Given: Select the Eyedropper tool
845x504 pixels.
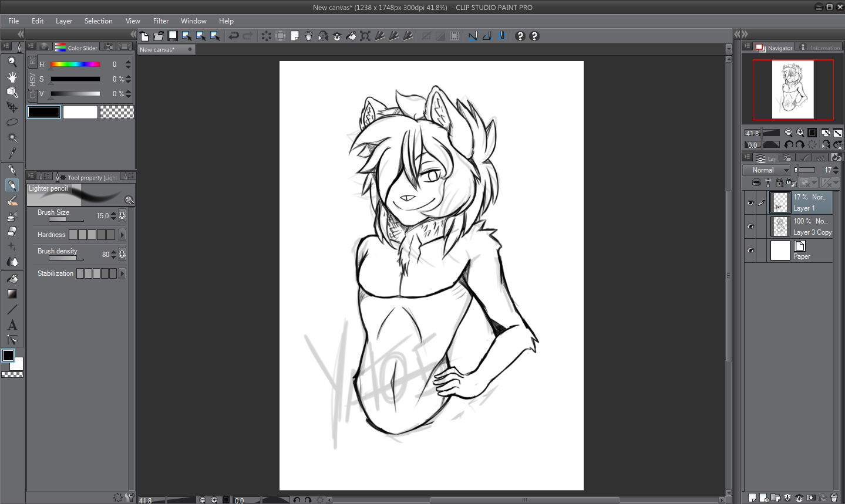Looking at the screenshot, I should tap(12, 153).
